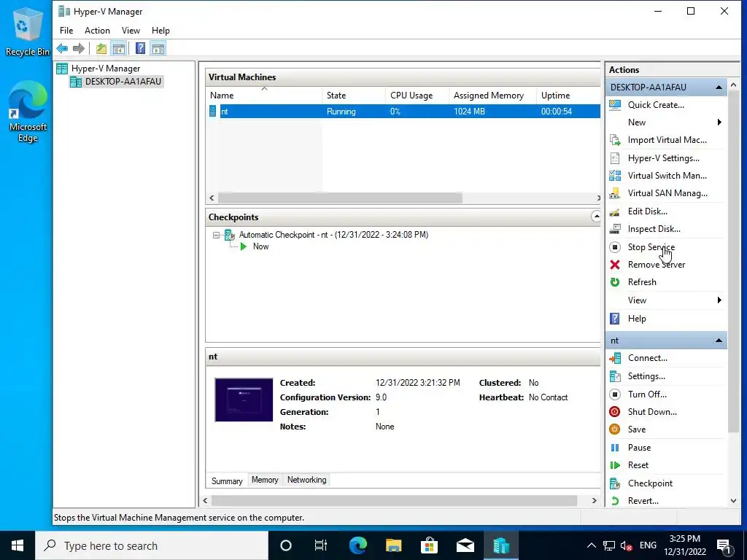The width and height of the screenshot is (747, 560).
Task: Open Import Virtual Machine action
Action: coord(667,140)
